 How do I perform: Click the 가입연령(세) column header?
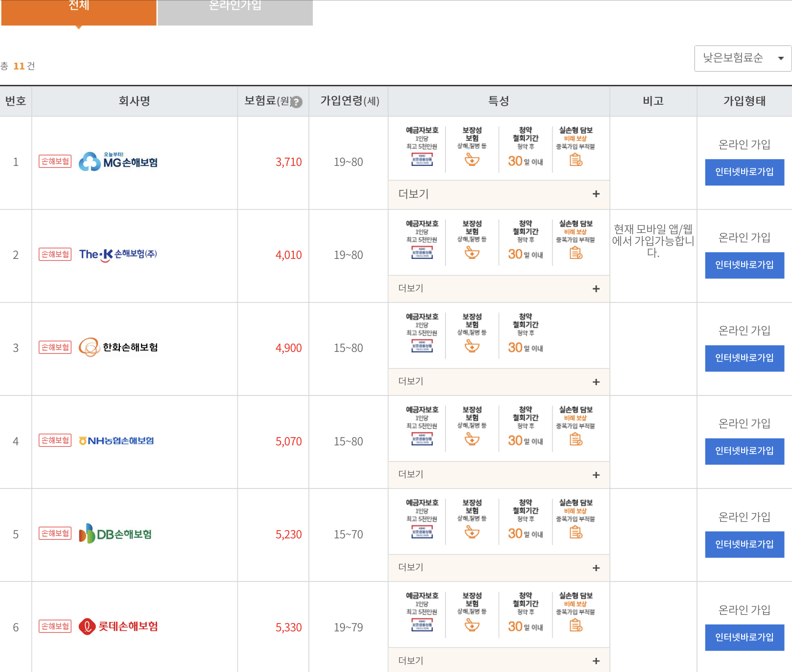click(349, 101)
